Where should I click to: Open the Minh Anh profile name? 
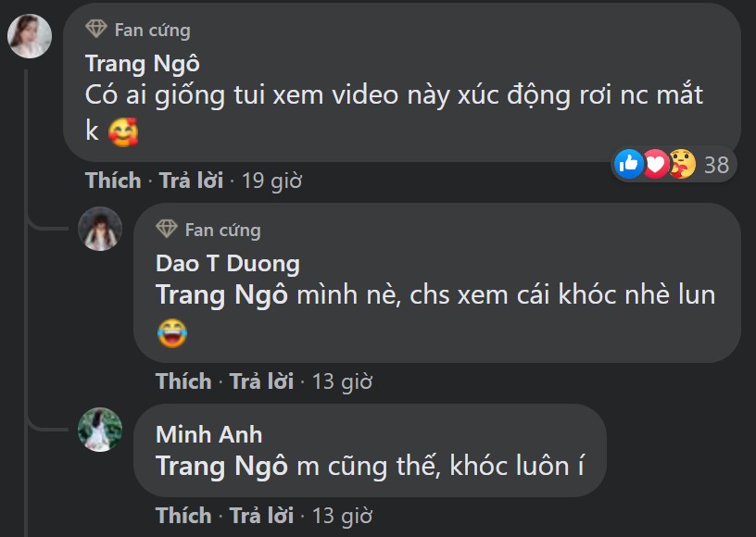point(208,434)
